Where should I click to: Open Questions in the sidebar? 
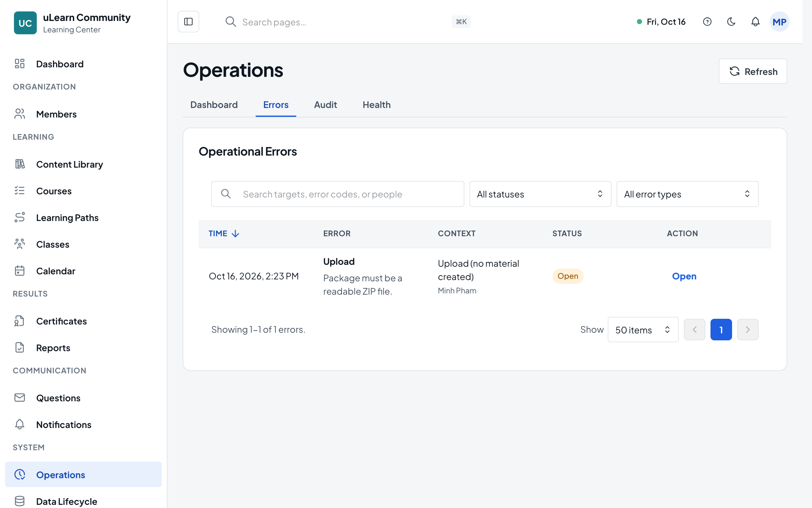coord(83,398)
